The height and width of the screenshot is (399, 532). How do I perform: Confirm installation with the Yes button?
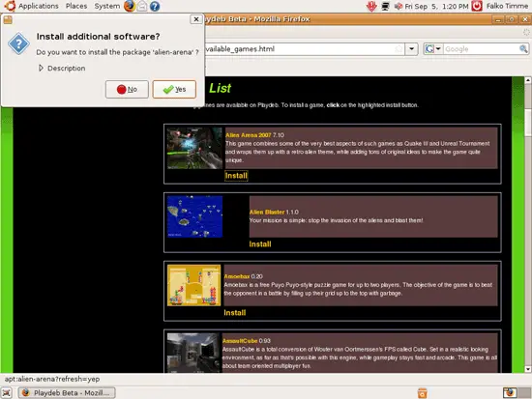[x=174, y=89]
